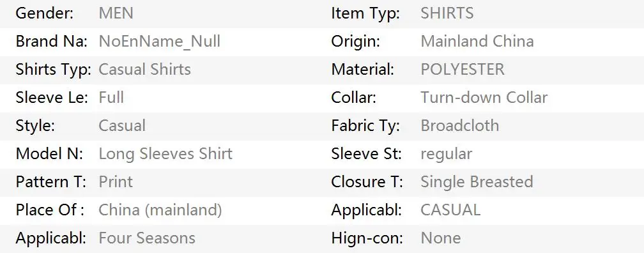This screenshot has height=253, width=644.
Task: Click the Gender label
Action: coord(45,13)
